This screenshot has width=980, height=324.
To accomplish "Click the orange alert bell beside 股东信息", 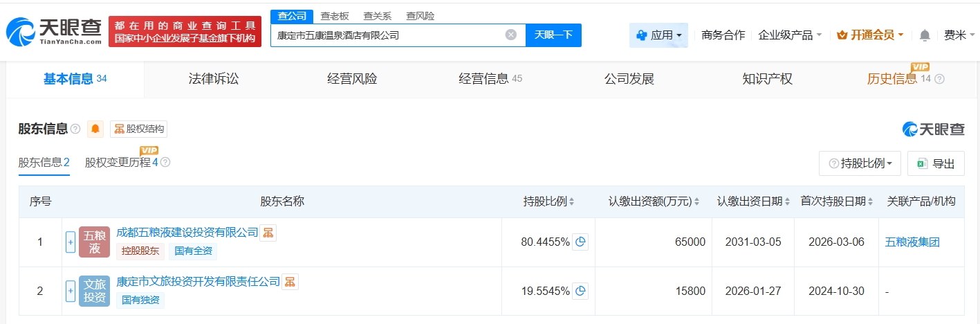I will coord(95,129).
